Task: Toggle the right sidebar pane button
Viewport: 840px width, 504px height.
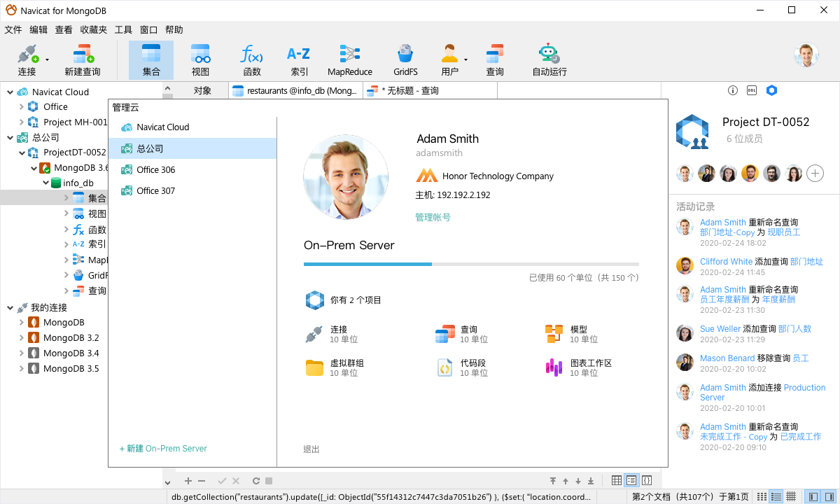Action: click(829, 497)
